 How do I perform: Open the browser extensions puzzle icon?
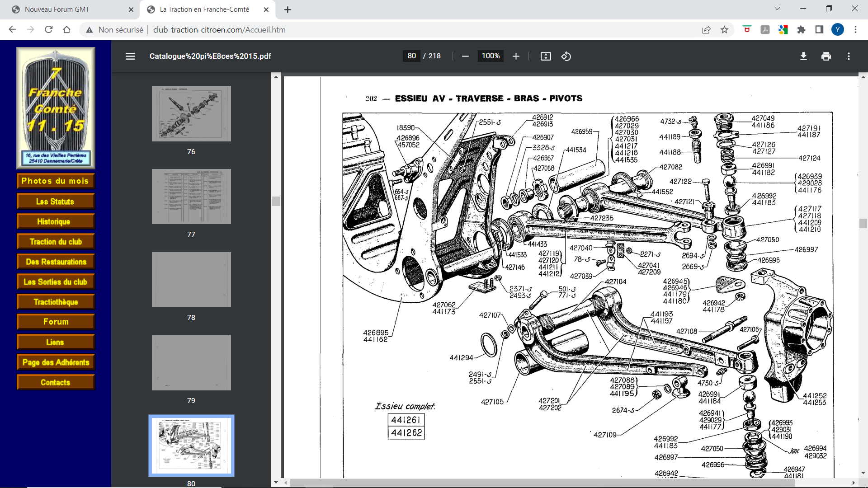point(801,30)
